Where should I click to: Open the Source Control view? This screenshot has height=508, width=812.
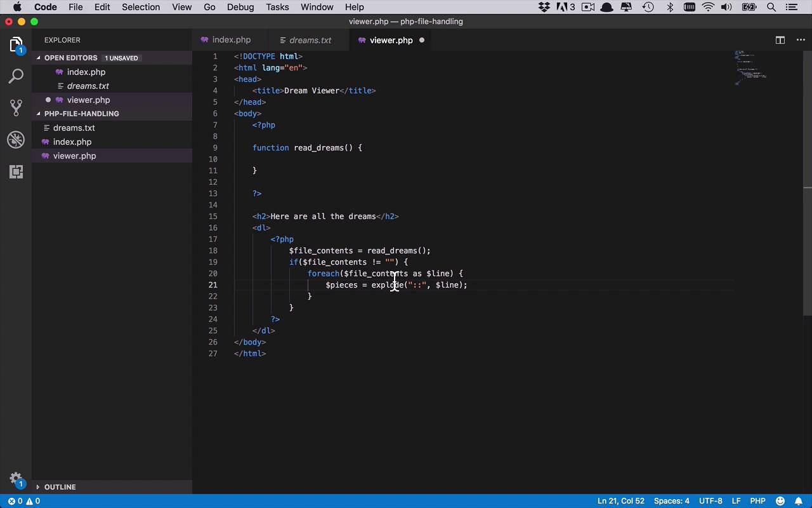tap(16, 108)
